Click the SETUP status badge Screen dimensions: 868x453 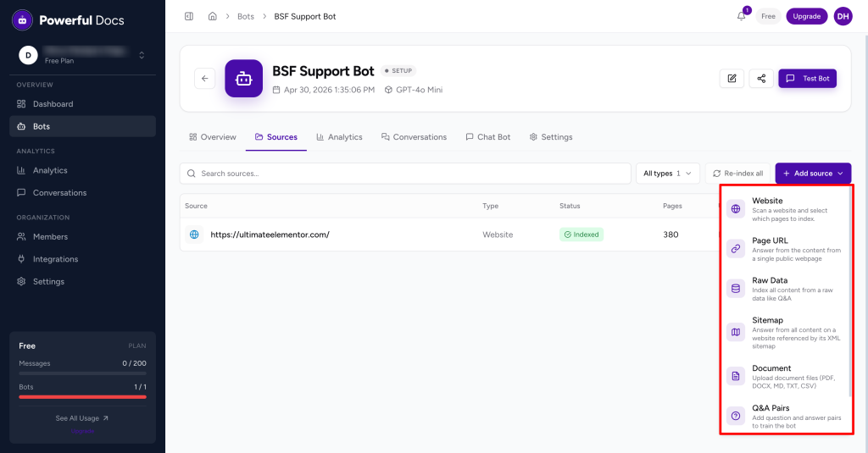[x=398, y=71]
